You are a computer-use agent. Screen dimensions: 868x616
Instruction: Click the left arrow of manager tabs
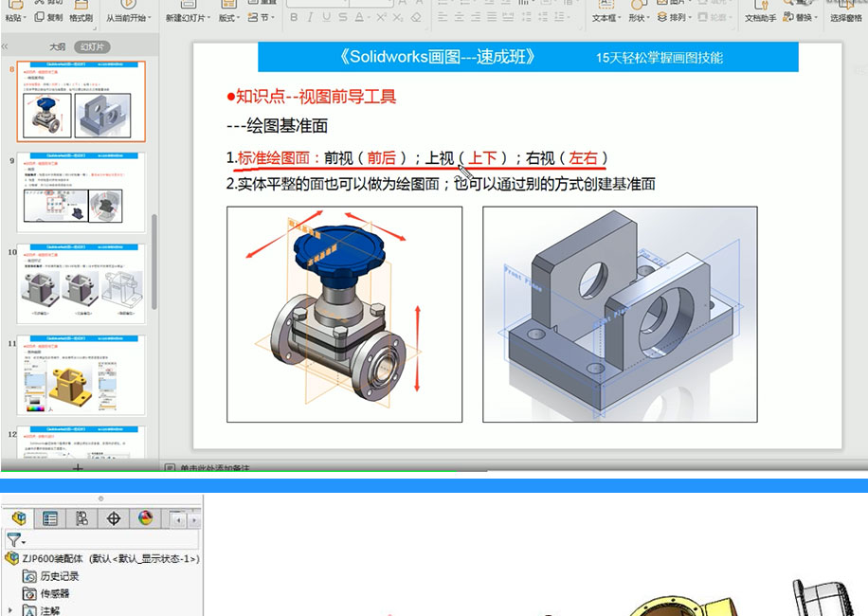178,520
